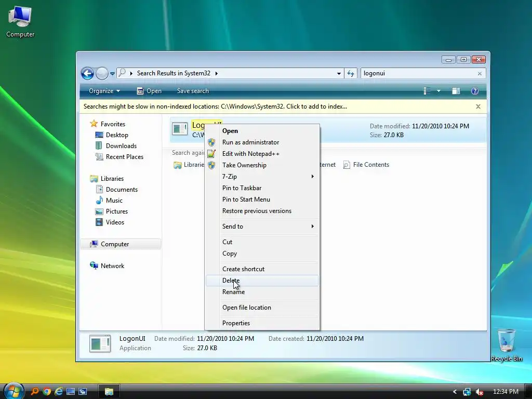Search again in File Contents
This screenshot has width=532, height=399.
(x=366, y=165)
